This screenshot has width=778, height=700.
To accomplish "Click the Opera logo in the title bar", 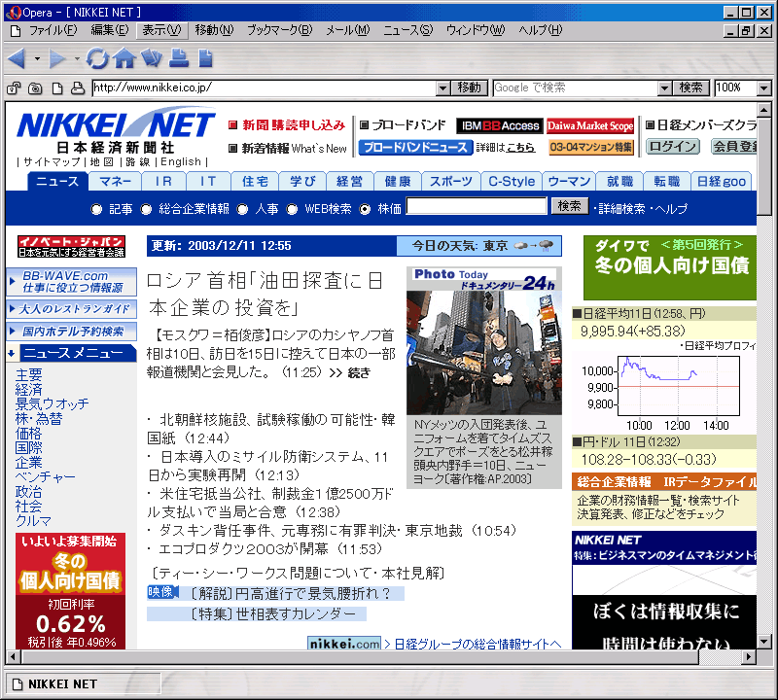I will (15, 12).
